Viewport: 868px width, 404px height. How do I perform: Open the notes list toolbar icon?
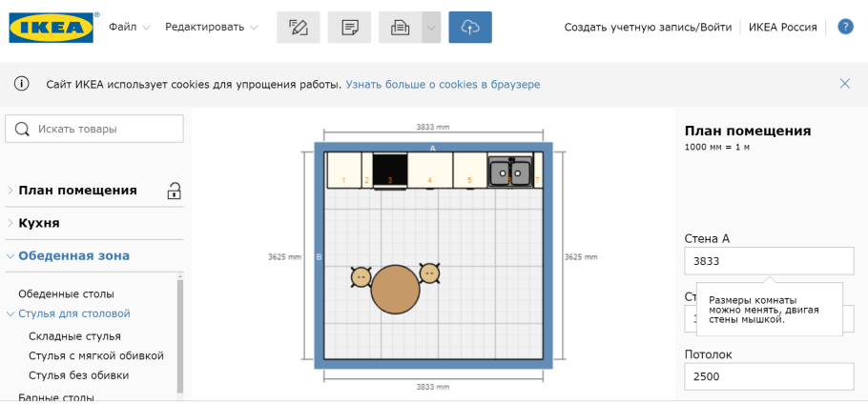(348, 28)
